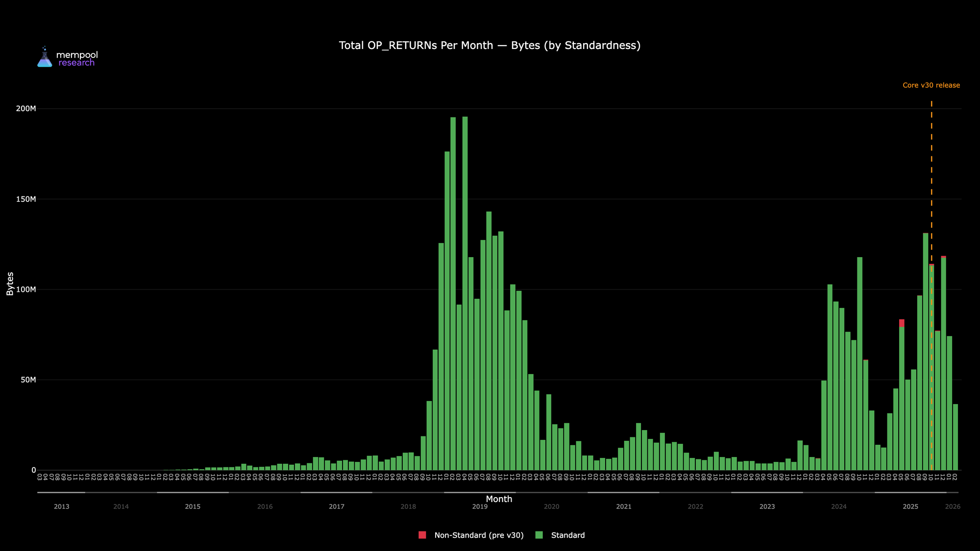Click the Month x-axis title
The height and width of the screenshot is (551, 980).
499,499
